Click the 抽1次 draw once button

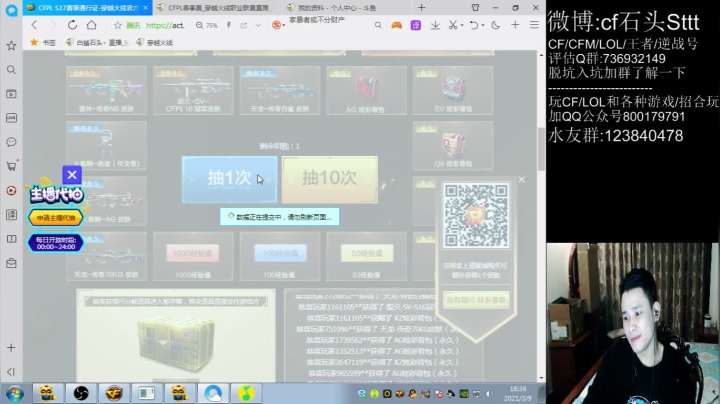point(230,179)
